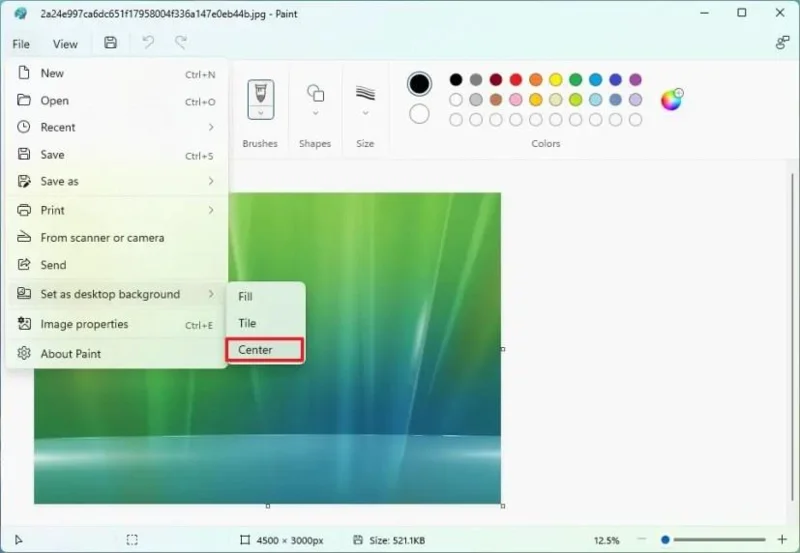Choose Save from the File menu

click(117, 155)
